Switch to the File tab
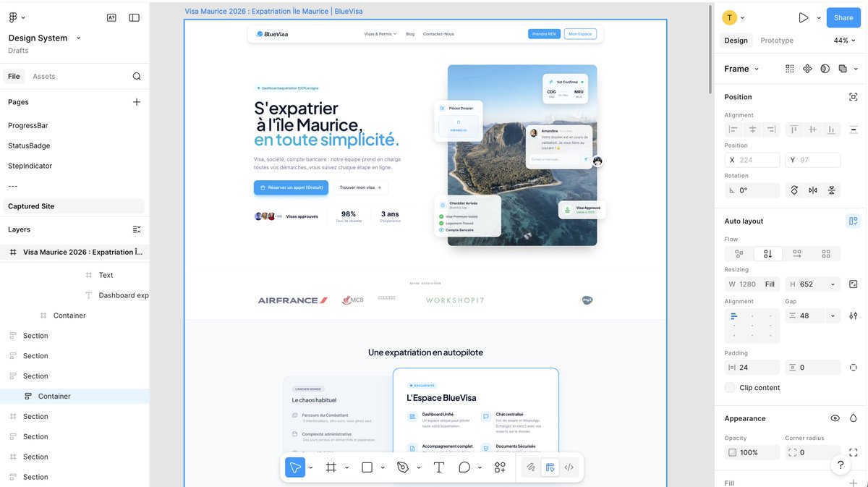The width and height of the screenshot is (868, 487). 14,76
